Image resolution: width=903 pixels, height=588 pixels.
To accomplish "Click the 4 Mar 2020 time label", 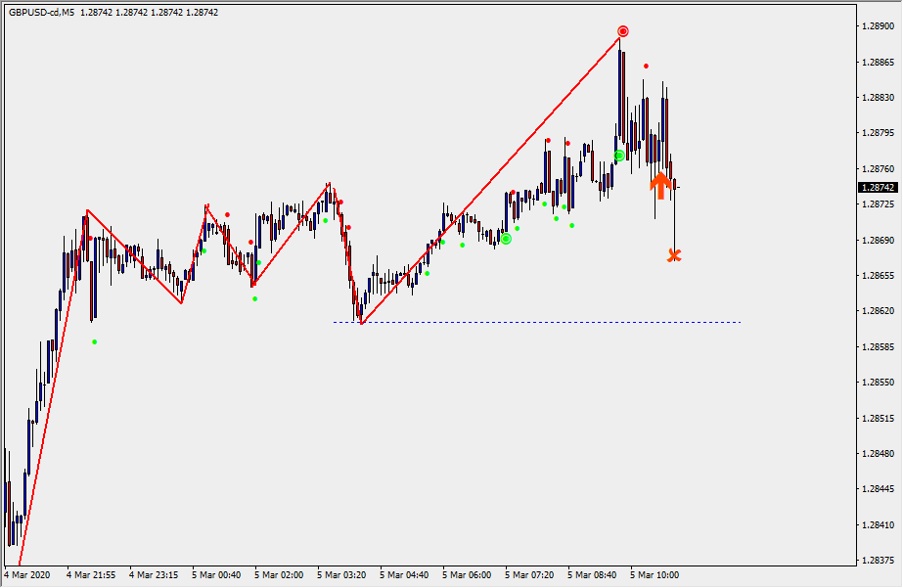I will (29, 575).
